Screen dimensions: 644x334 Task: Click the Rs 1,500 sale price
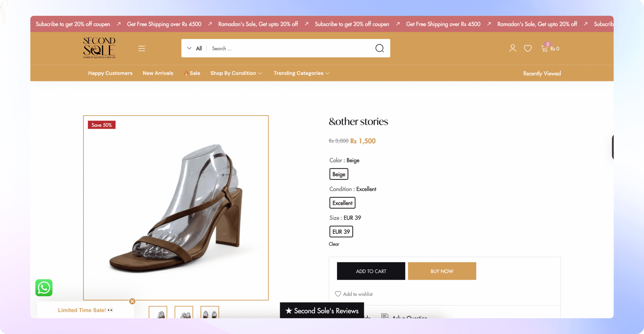[363, 141]
